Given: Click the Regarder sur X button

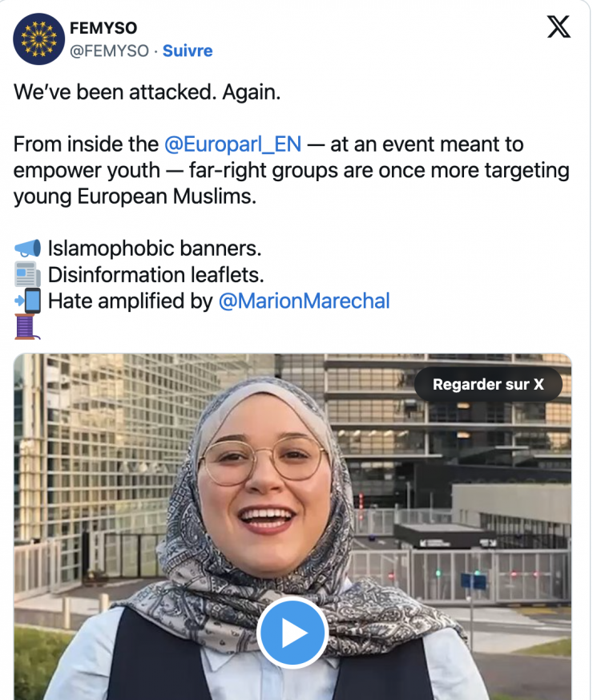Looking at the screenshot, I should pos(488,384).
